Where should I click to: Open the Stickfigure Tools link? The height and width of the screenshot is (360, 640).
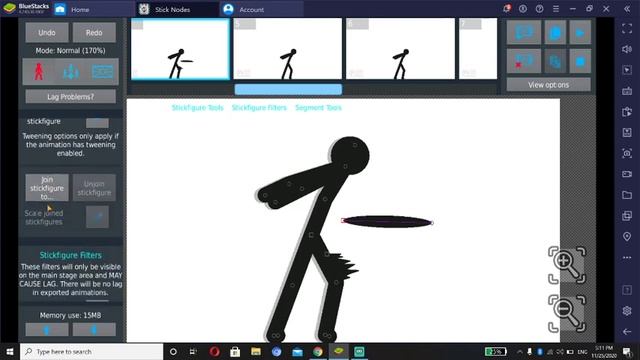pos(198,108)
